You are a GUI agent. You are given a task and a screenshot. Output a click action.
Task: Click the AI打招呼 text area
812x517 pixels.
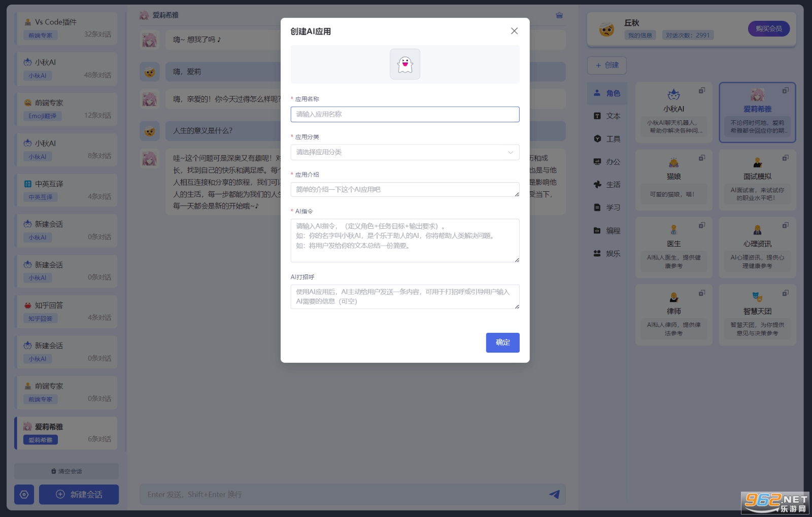pyautogui.click(x=404, y=297)
